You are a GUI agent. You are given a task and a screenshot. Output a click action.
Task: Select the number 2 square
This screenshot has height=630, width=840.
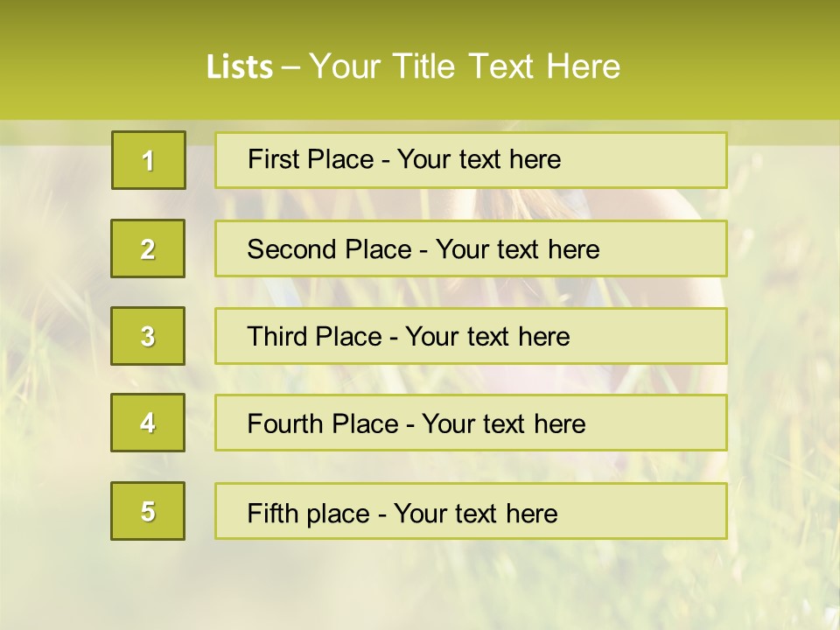(x=148, y=248)
